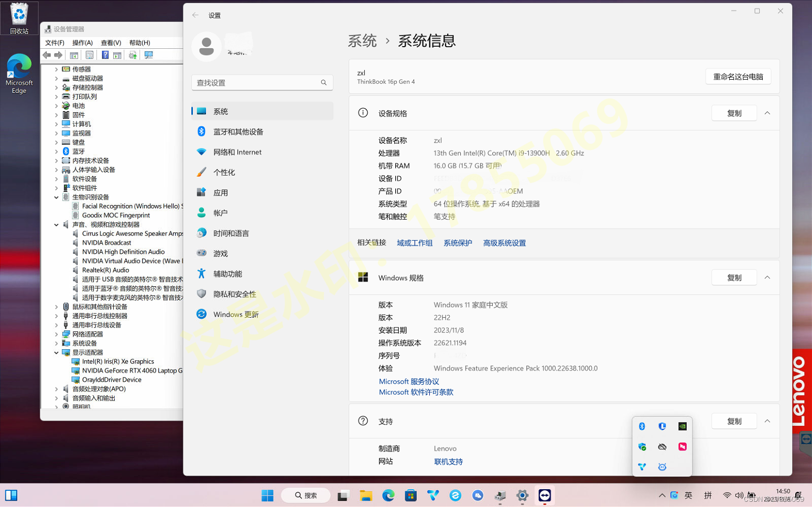The height and width of the screenshot is (507, 812).
Task: Click 查找设置 search field
Action: [x=262, y=83]
